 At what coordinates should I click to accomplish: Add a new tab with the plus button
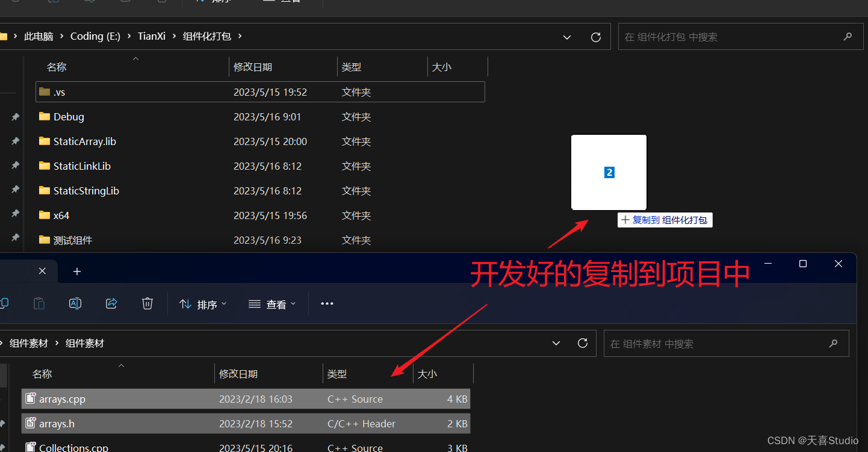76,271
